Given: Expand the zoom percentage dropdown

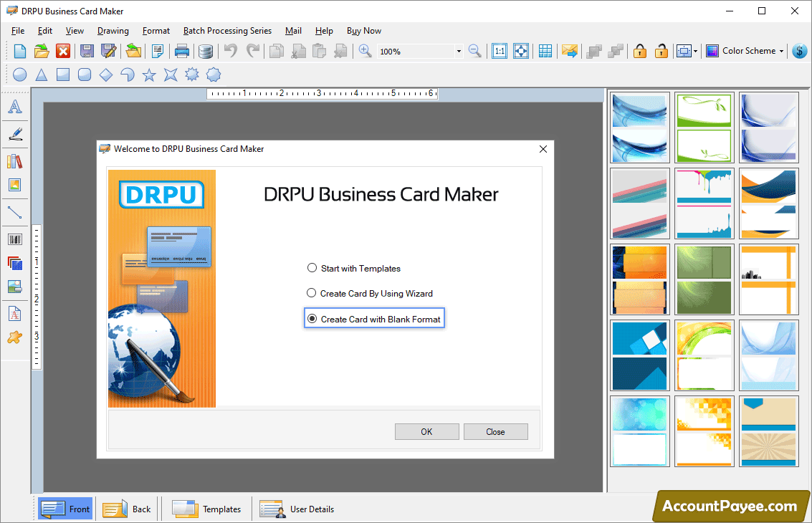Looking at the screenshot, I should [x=459, y=52].
